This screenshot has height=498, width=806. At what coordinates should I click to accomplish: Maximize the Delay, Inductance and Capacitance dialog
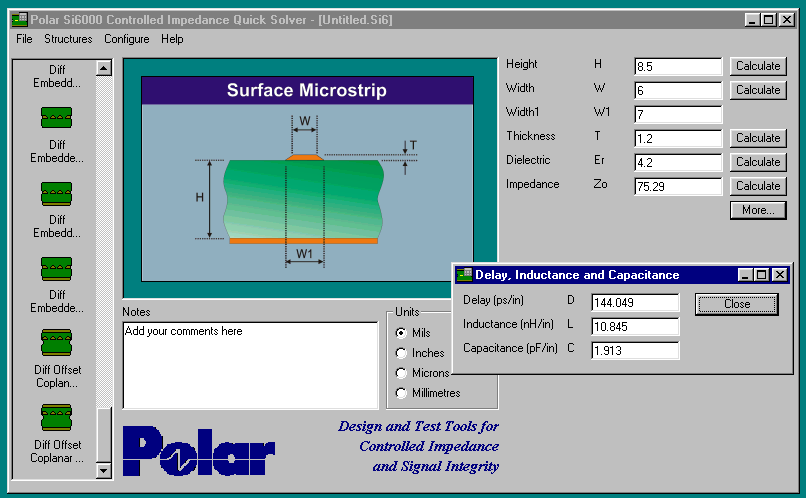[x=761, y=275]
